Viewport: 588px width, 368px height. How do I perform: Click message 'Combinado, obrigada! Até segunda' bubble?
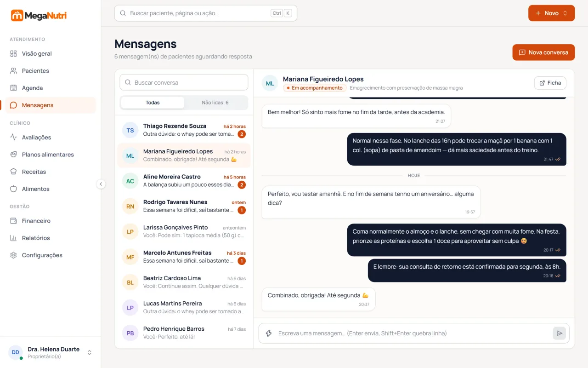318,299
